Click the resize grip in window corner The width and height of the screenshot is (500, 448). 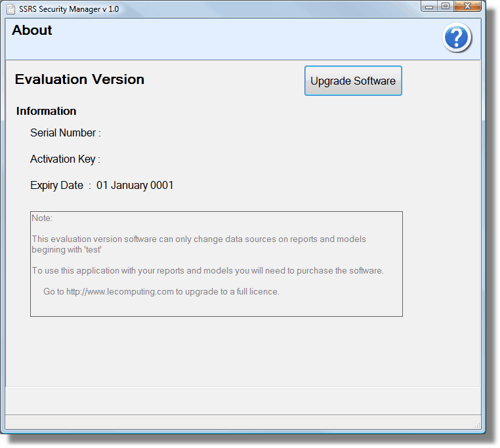click(x=476, y=426)
